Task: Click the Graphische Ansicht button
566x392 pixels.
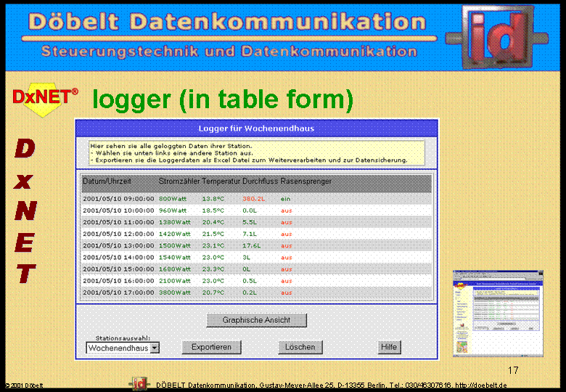Action: pos(256,320)
